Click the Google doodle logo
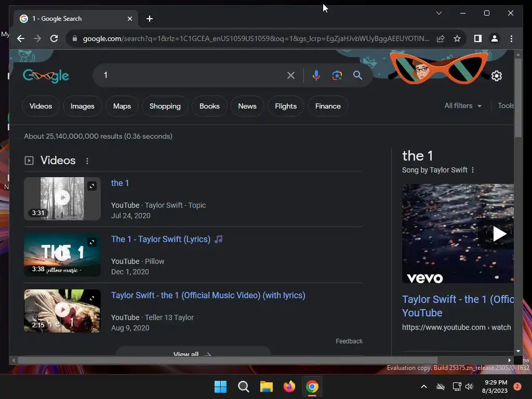The image size is (532, 399). tap(46, 76)
